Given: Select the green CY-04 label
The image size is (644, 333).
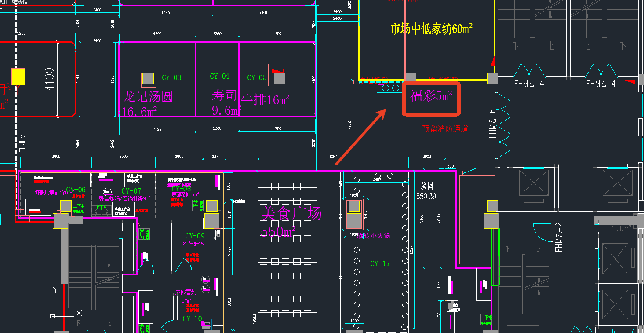Looking at the screenshot, I should [x=219, y=77].
